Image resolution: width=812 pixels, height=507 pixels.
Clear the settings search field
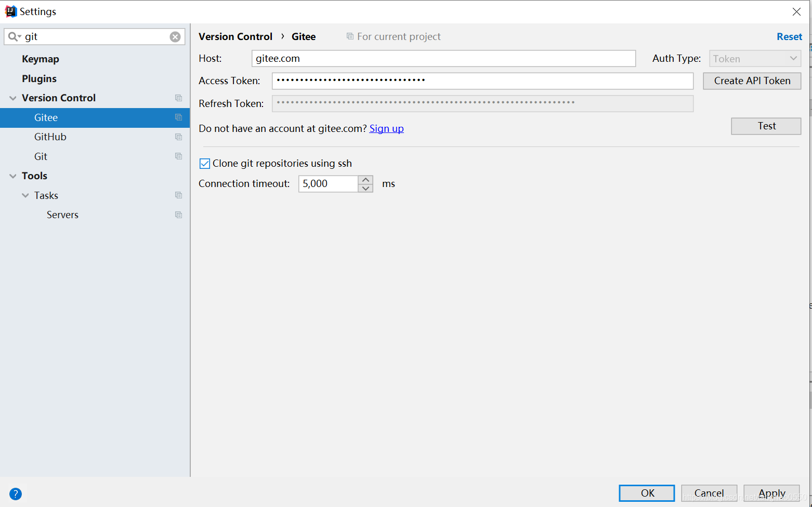point(175,37)
